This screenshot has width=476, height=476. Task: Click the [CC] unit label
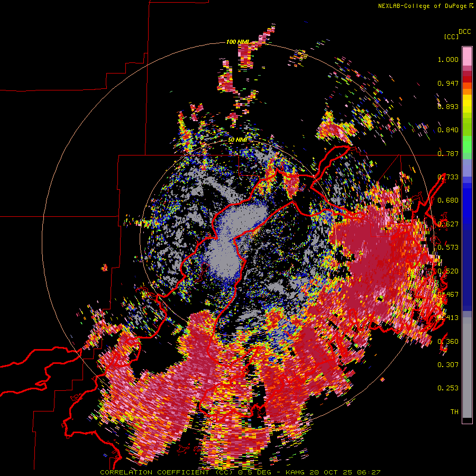tap(451, 36)
